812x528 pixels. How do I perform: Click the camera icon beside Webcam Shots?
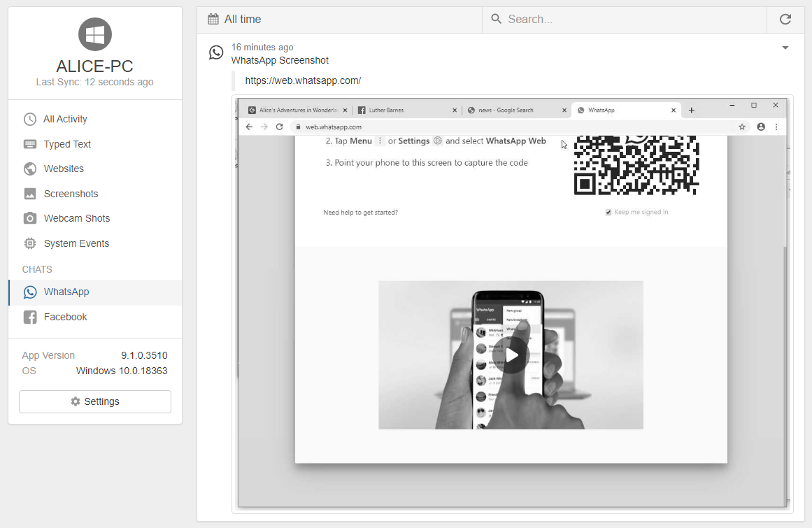tap(30, 218)
